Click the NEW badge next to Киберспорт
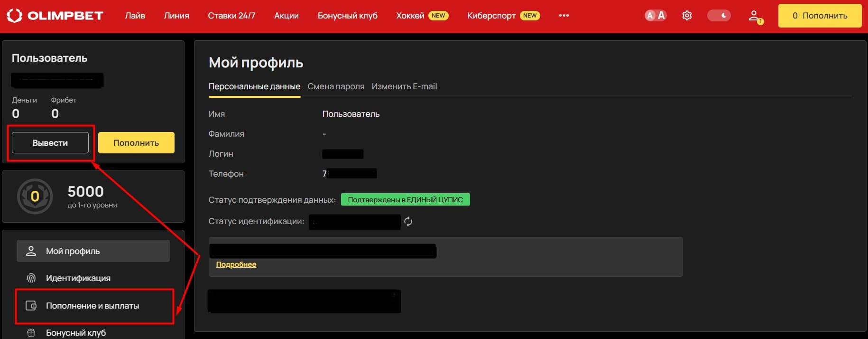 point(530,16)
